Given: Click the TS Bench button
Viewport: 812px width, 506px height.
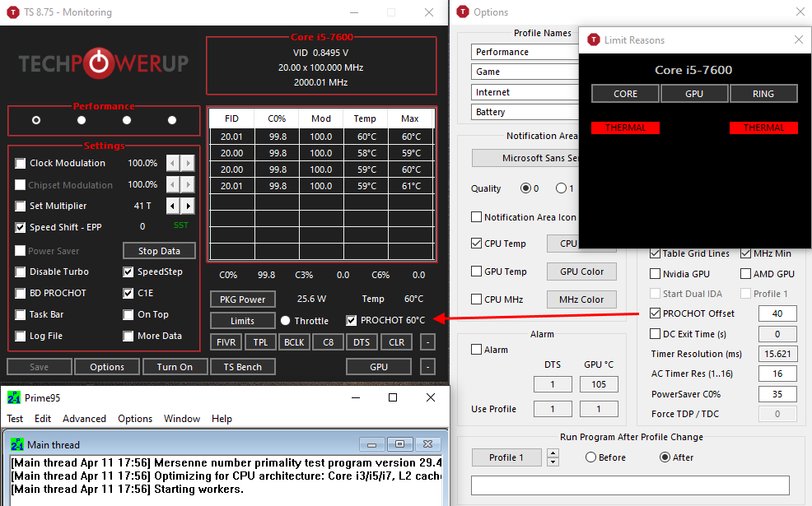Looking at the screenshot, I should point(244,367).
